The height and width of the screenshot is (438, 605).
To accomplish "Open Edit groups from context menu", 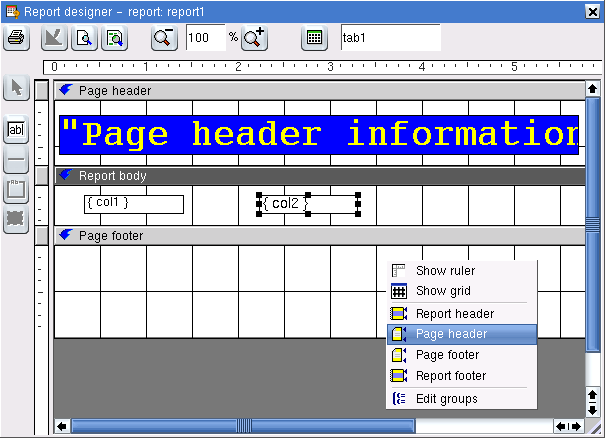I will coord(446,399).
